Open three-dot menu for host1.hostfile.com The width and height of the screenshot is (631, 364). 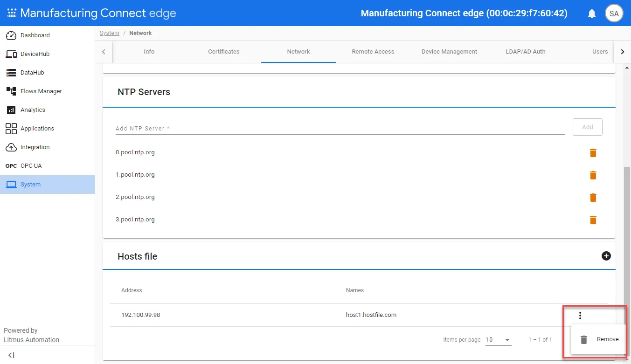click(580, 316)
